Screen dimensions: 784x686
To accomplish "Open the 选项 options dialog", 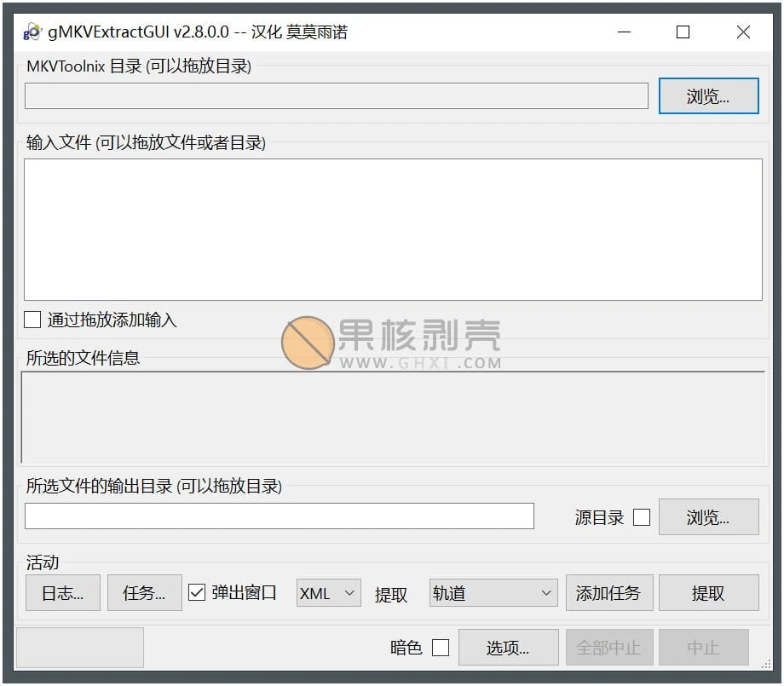I will 509,647.
